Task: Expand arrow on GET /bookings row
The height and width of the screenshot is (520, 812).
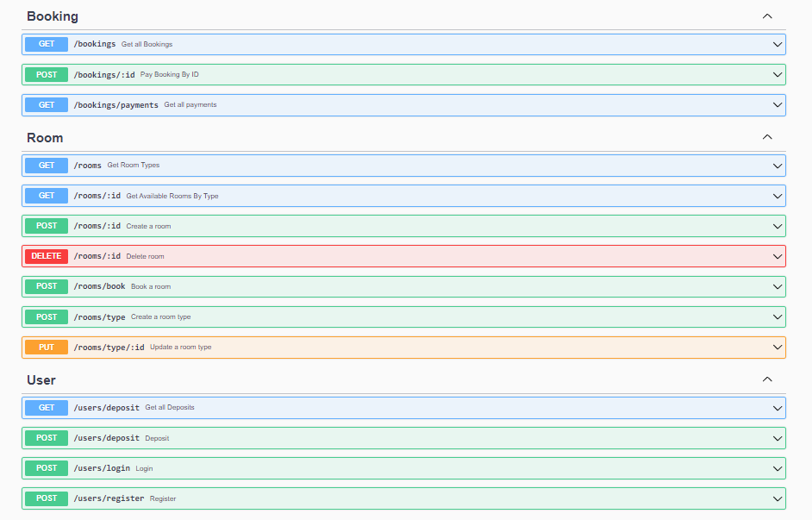Action: coord(778,45)
